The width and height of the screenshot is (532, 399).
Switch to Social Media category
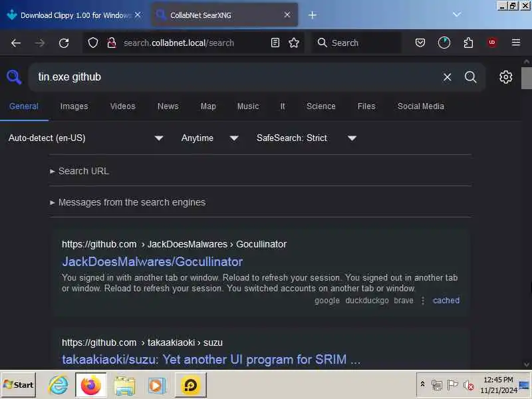pos(421,106)
